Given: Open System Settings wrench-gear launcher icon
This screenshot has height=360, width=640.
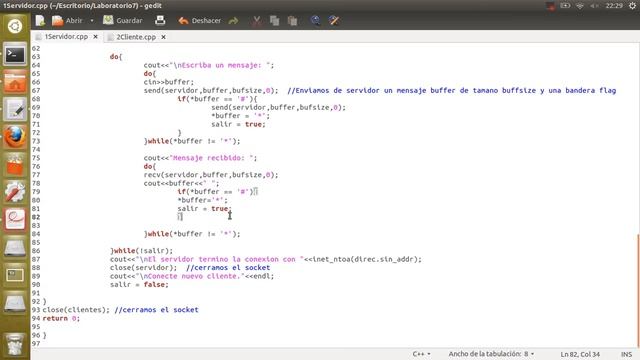Looking at the screenshot, I should click(x=15, y=192).
